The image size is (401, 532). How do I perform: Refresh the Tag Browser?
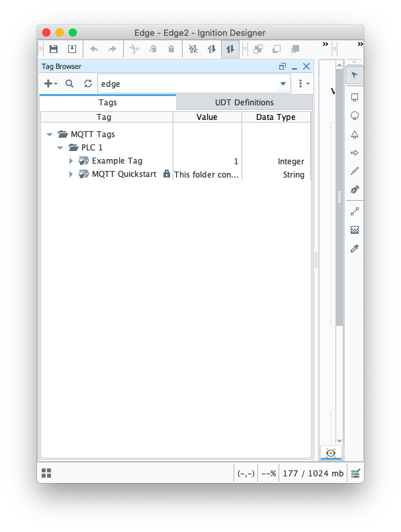(88, 83)
